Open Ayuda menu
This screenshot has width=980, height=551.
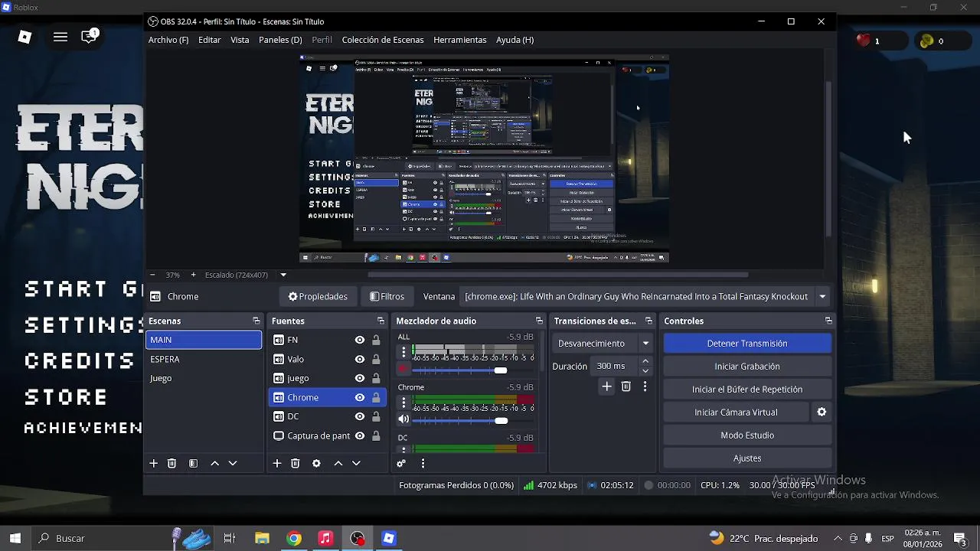514,40
